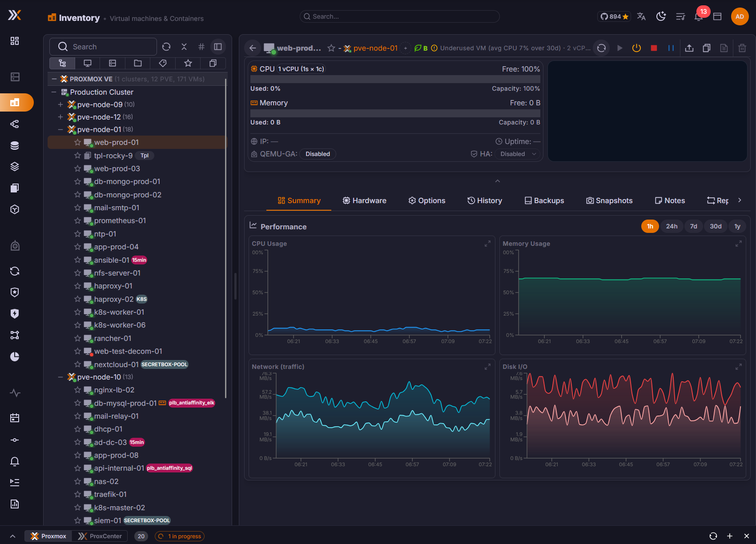The image size is (756, 544).
Task: Open the Notes tab
Action: (670, 200)
